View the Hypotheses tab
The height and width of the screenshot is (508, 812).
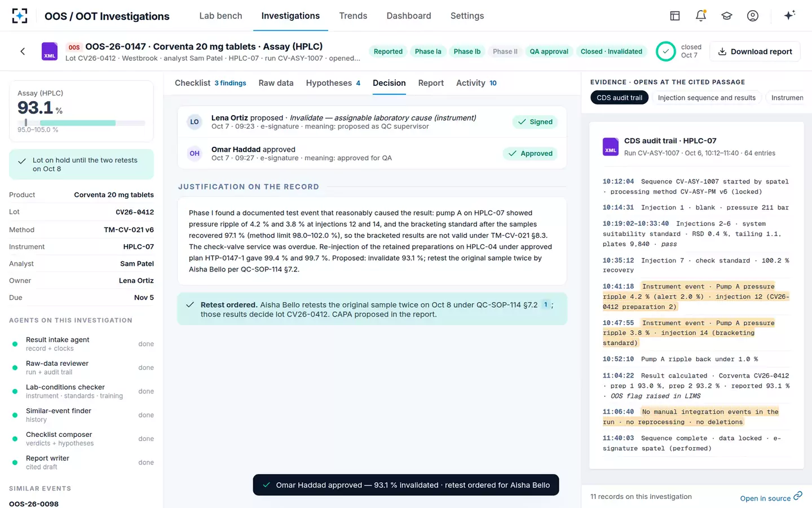[333, 83]
